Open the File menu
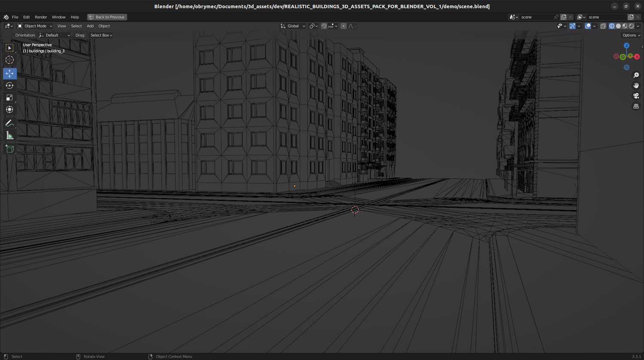 tap(15, 17)
